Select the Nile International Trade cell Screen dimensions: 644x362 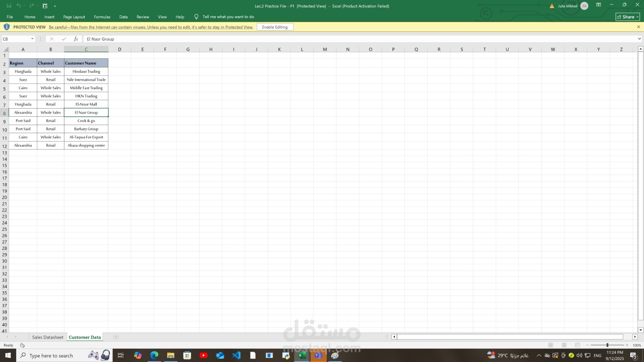point(86,80)
